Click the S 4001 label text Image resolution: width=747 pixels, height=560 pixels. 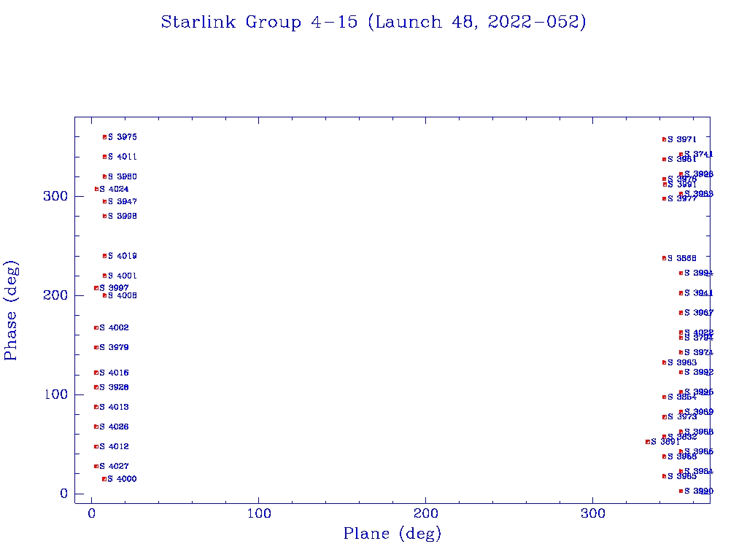123,276
